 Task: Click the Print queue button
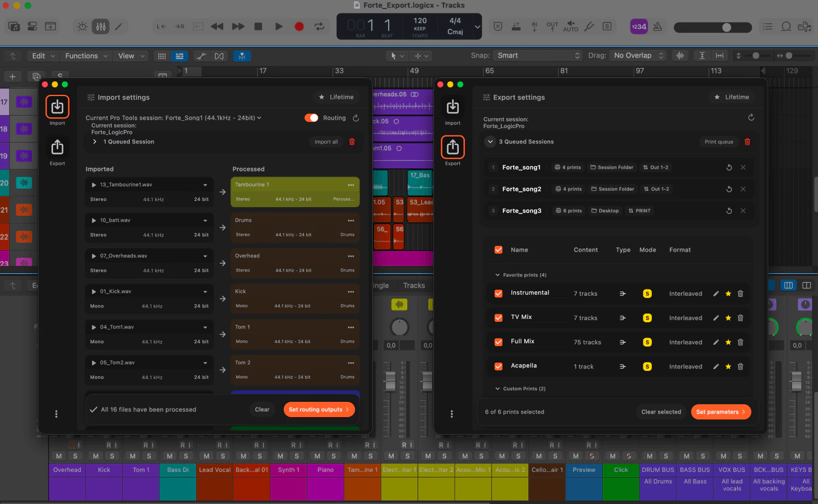(719, 142)
